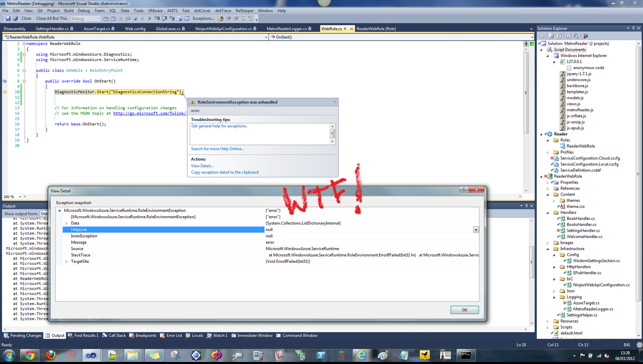Screen dimensions: 643x364
Task: Open the HelpLink value dropdown arrow
Action: pyautogui.click(x=476, y=230)
